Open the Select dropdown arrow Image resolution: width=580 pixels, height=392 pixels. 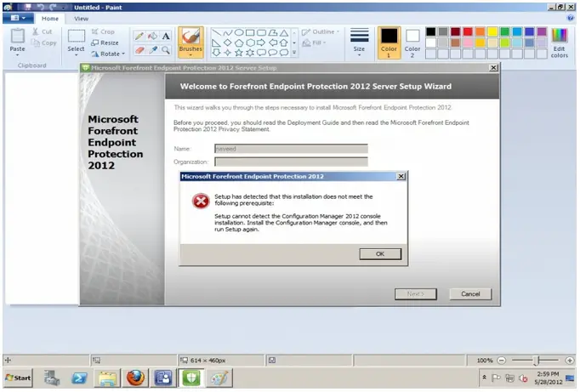point(77,55)
